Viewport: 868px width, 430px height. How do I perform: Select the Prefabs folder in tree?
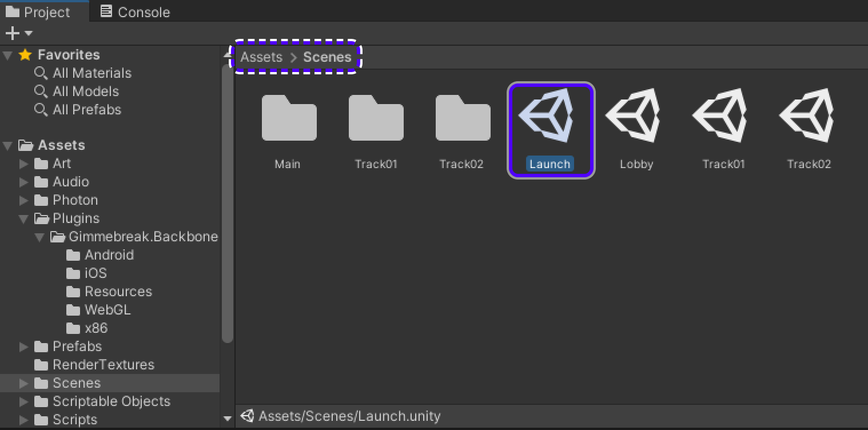coord(68,347)
